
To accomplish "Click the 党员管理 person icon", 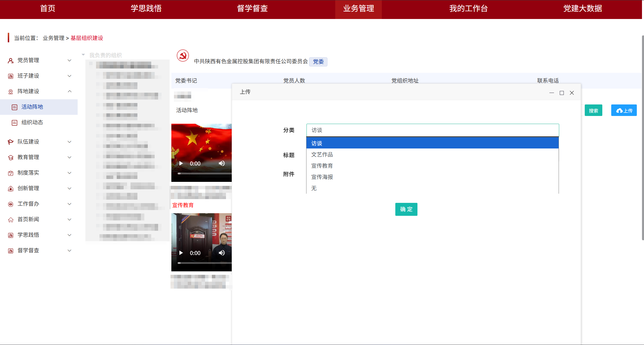I will (11, 60).
